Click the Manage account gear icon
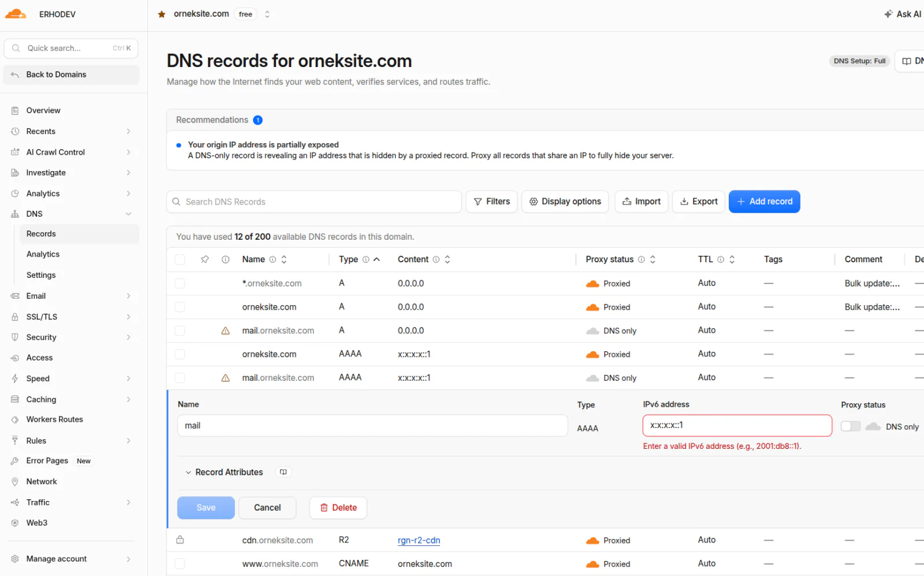The width and height of the screenshot is (924, 576). pos(15,559)
